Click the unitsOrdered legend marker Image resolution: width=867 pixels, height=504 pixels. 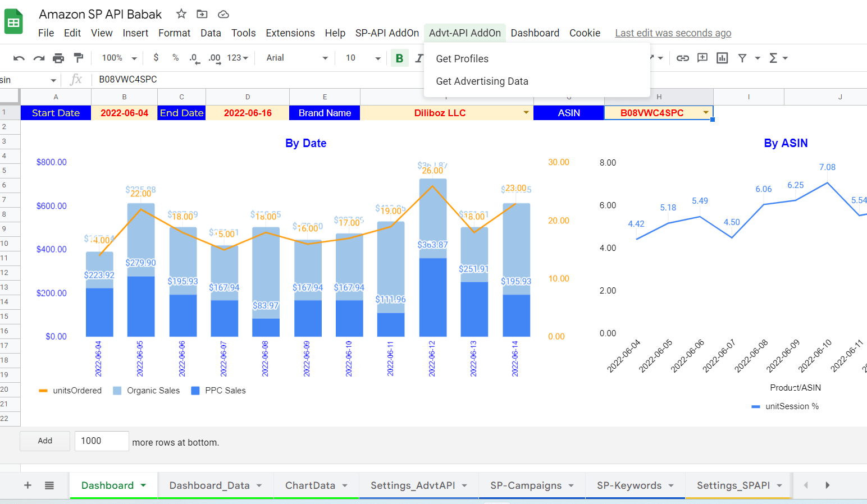point(43,391)
